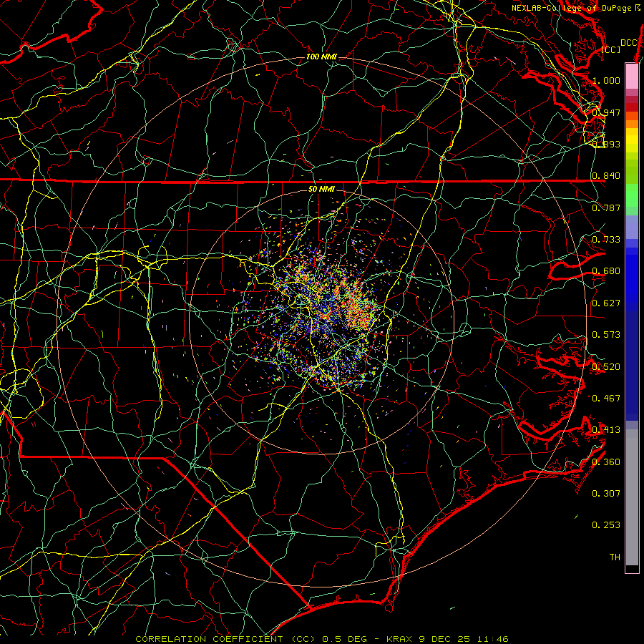Click the [CC] units label above the color bar
The height and width of the screenshot is (644, 644).
pos(611,49)
